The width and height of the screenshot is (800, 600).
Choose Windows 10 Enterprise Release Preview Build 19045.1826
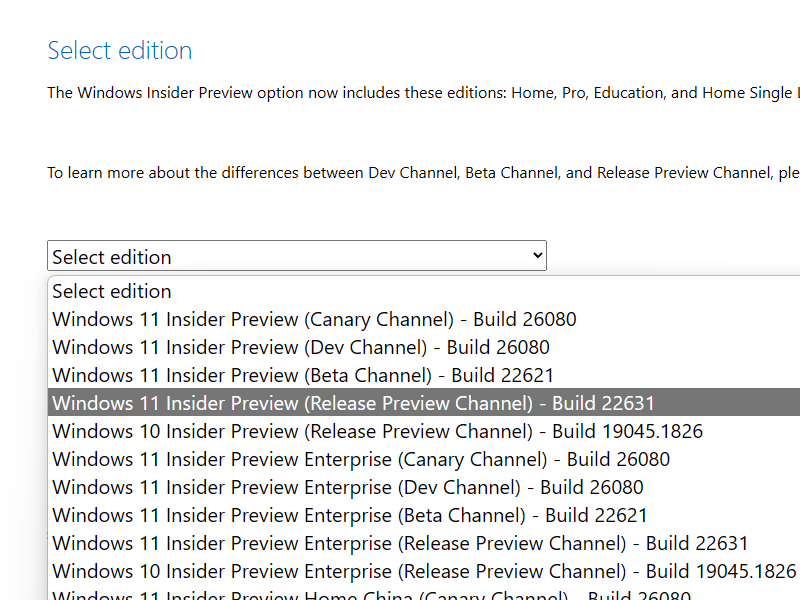click(x=424, y=571)
